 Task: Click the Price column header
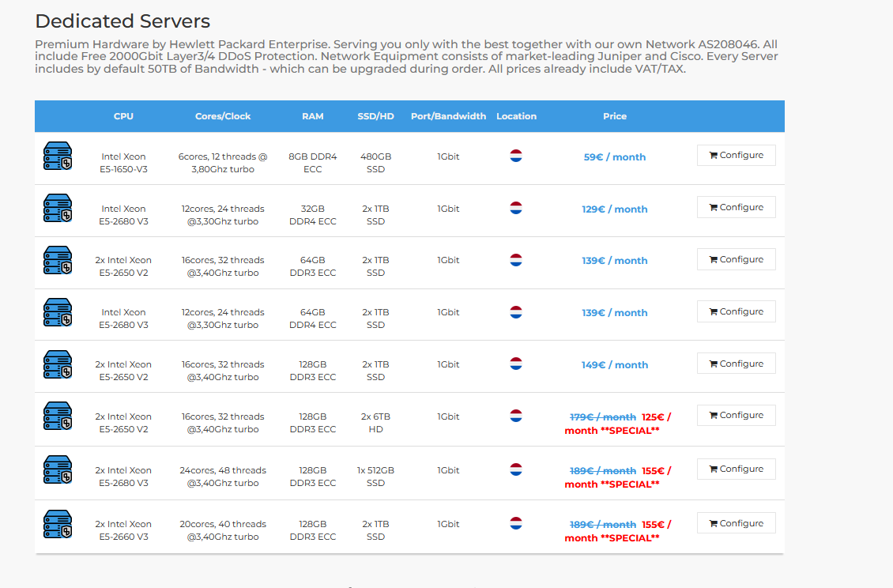[x=614, y=116]
